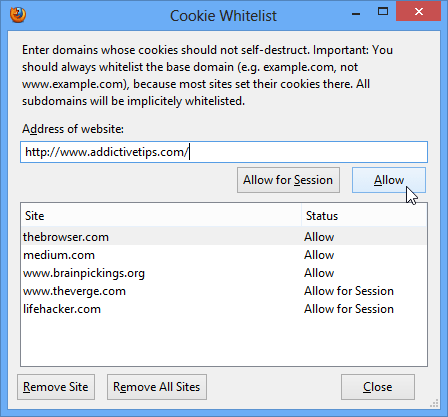Select the lifehacker.com entry
The image size is (448, 417).
click(224, 309)
